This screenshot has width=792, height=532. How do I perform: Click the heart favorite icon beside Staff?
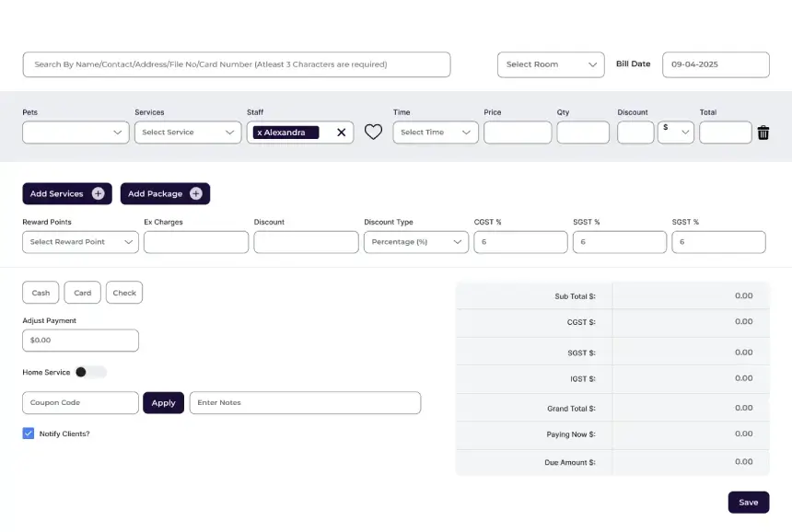373,133
